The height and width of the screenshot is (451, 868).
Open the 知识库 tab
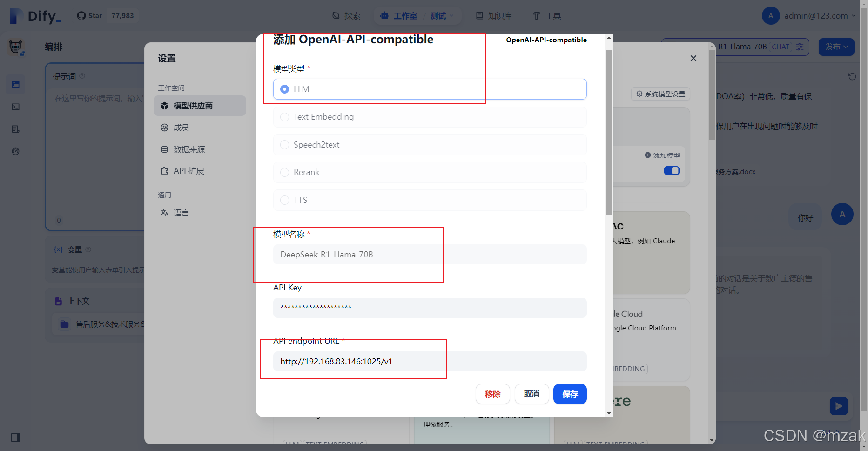[494, 16]
